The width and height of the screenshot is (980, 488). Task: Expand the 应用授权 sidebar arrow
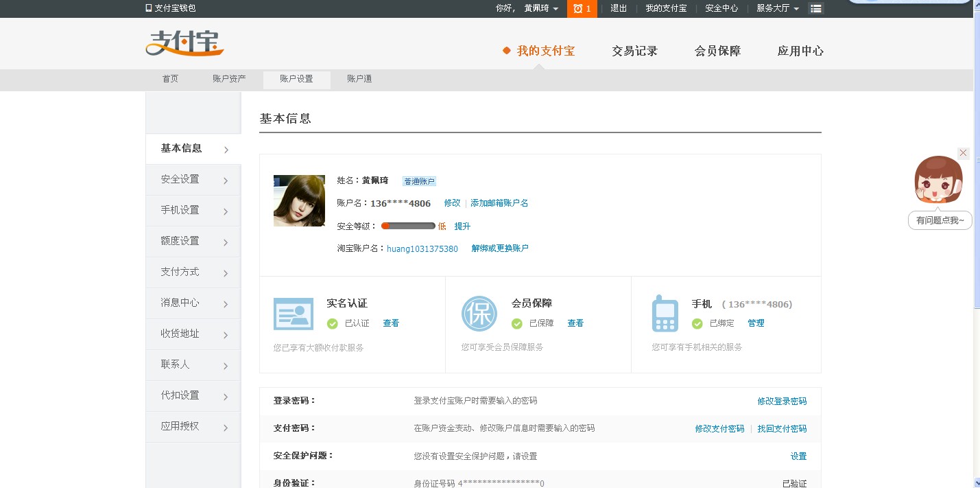click(226, 428)
